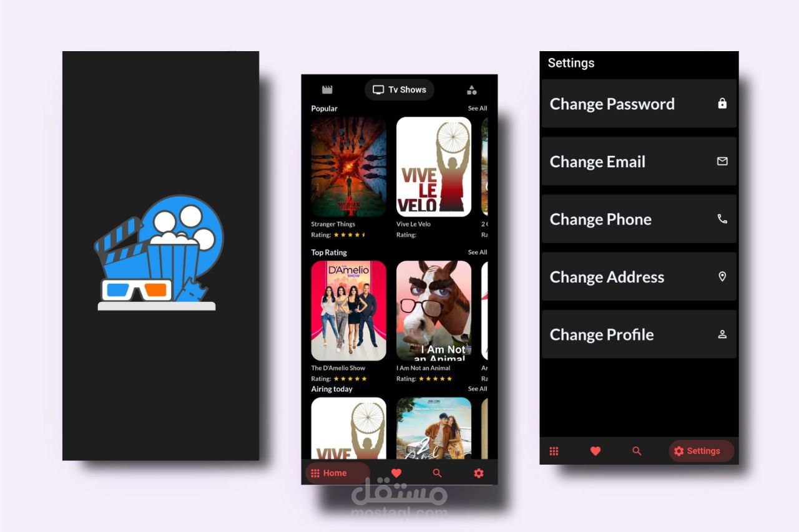The height and width of the screenshot is (532, 799).
Task: Click See All next to Top Rating
Action: [478, 253]
